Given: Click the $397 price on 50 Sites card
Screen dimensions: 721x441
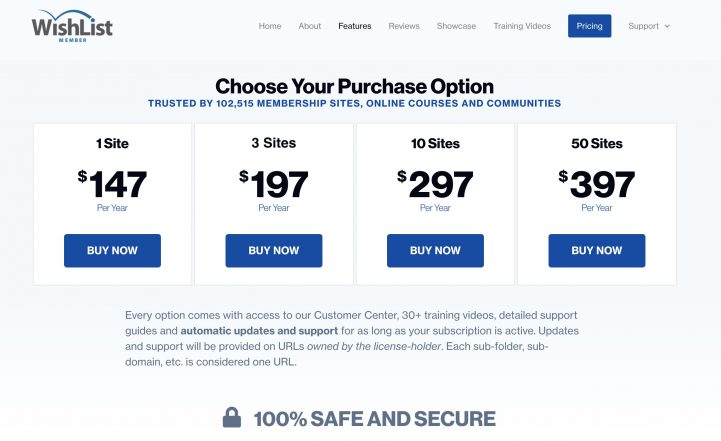Looking at the screenshot, I should 597,185.
